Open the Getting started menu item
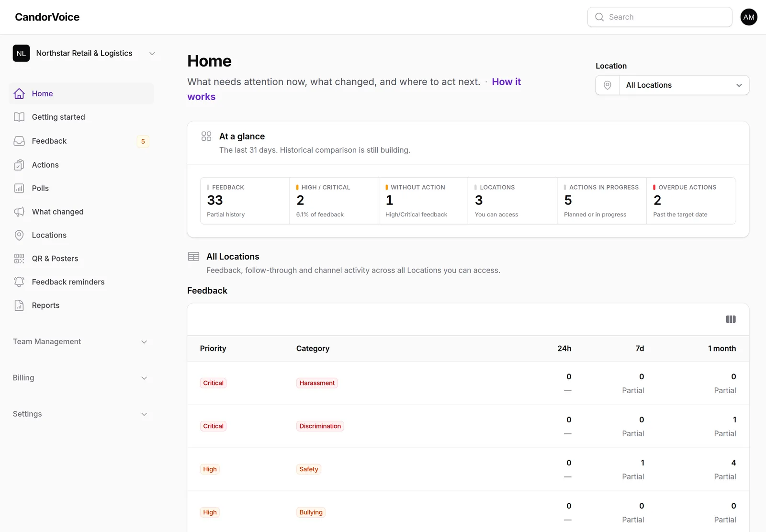This screenshot has width=766, height=532. pyautogui.click(x=81, y=117)
